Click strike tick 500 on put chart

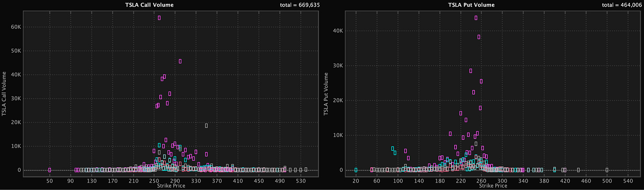[607, 181]
